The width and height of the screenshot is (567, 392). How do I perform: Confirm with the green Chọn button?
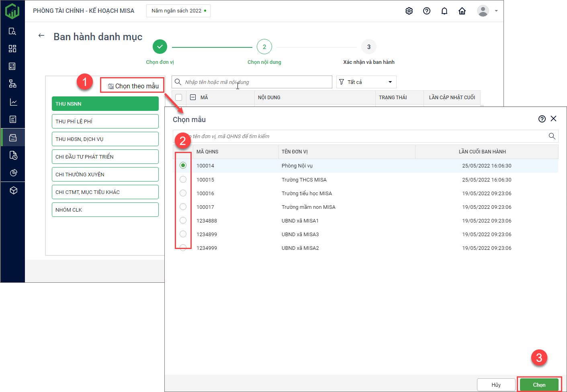539,385
